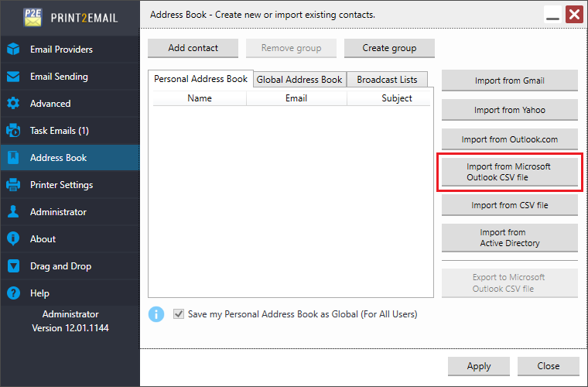The height and width of the screenshot is (387, 588).
Task: Click the Close button at bottom
Action: point(549,366)
